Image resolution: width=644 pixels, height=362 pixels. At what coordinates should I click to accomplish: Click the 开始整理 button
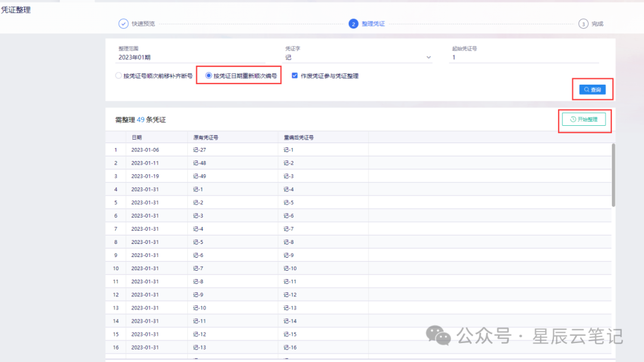[584, 119]
